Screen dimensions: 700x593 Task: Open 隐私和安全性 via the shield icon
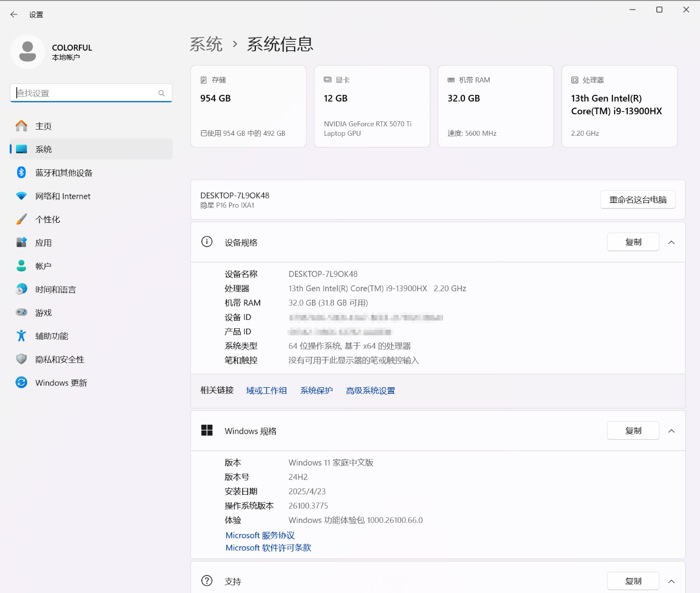(x=22, y=359)
